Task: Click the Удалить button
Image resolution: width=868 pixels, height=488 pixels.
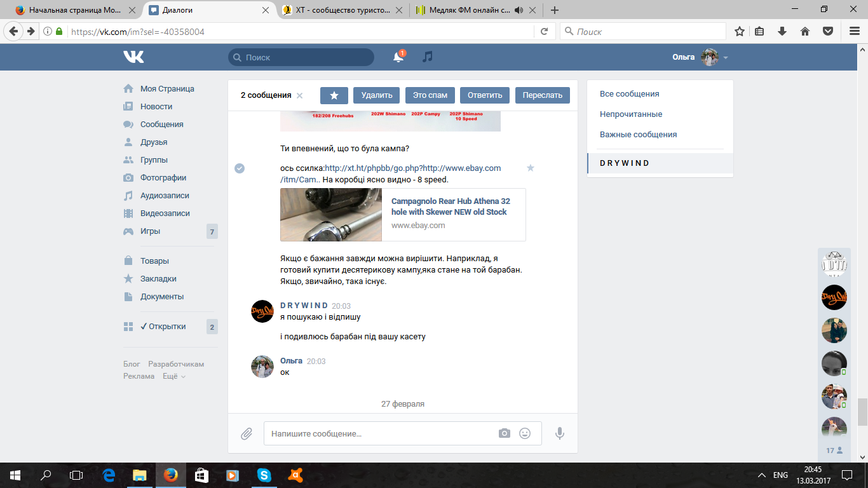Action: pos(377,95)
